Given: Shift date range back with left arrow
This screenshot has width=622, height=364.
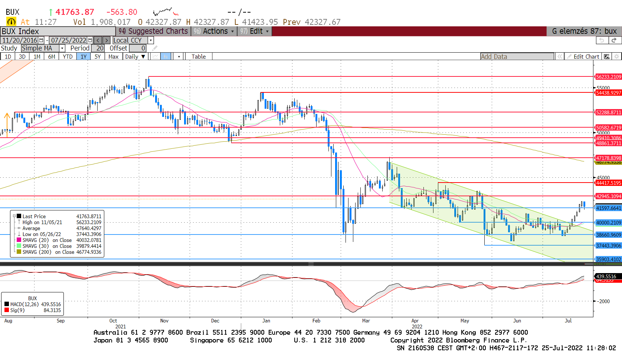Looking at the screenshot, I should click(x=98, y=40).
